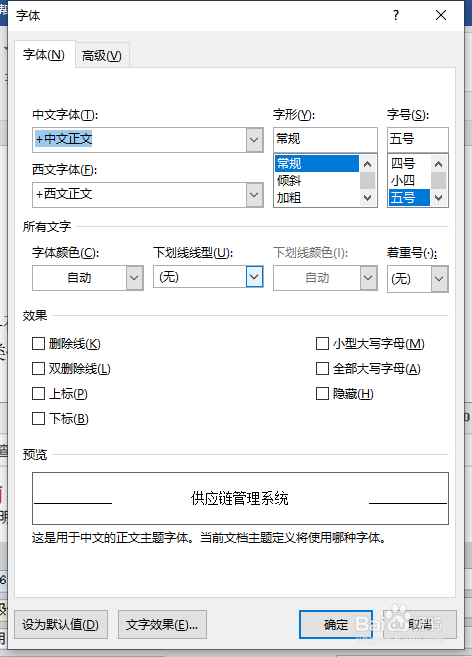Open the 字体颜色 color dropdown
Viewport: 472px width, 657px height.
point(135,278)
